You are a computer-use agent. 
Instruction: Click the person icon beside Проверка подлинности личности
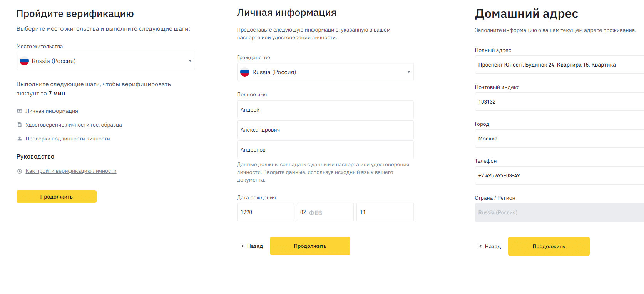(19, 139)
